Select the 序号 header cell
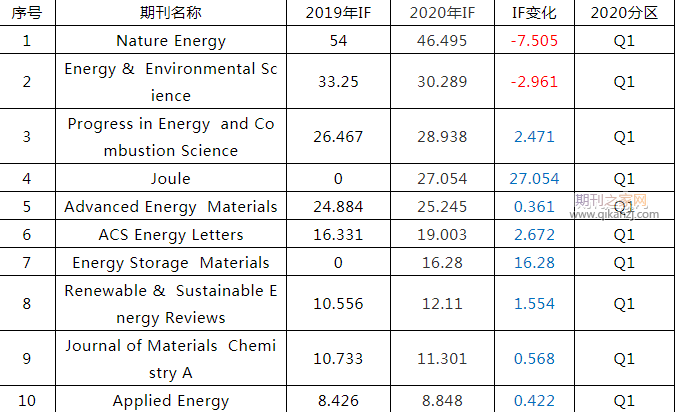Image resolution: width=677 pixels, height=412 pixels. click(27, 13)
